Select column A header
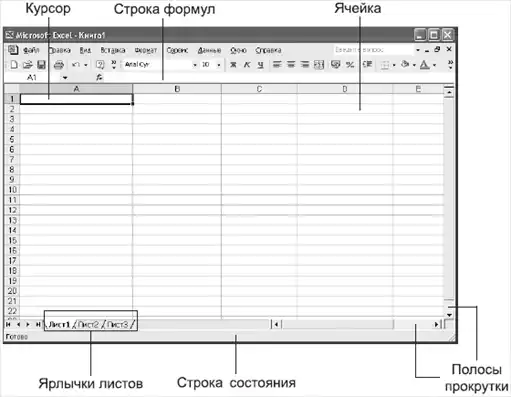511x397 pixels. point(76,89)
